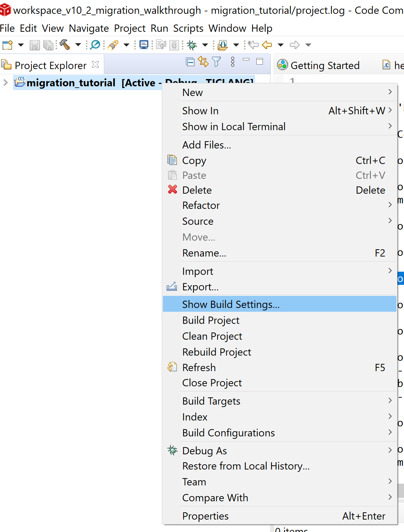Viewport: 404px width, 532px height.
Task: Close the Project Explorer view tab
Action: click(96, 65)
